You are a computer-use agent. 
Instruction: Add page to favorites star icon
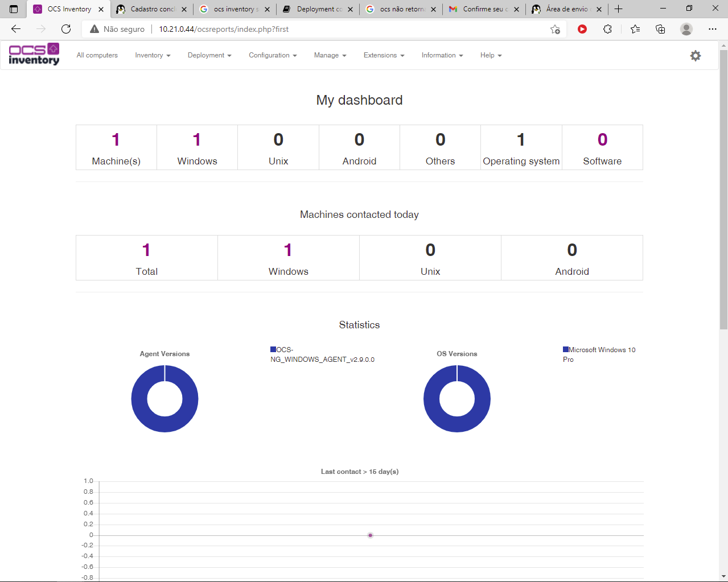tap(555, 29)
